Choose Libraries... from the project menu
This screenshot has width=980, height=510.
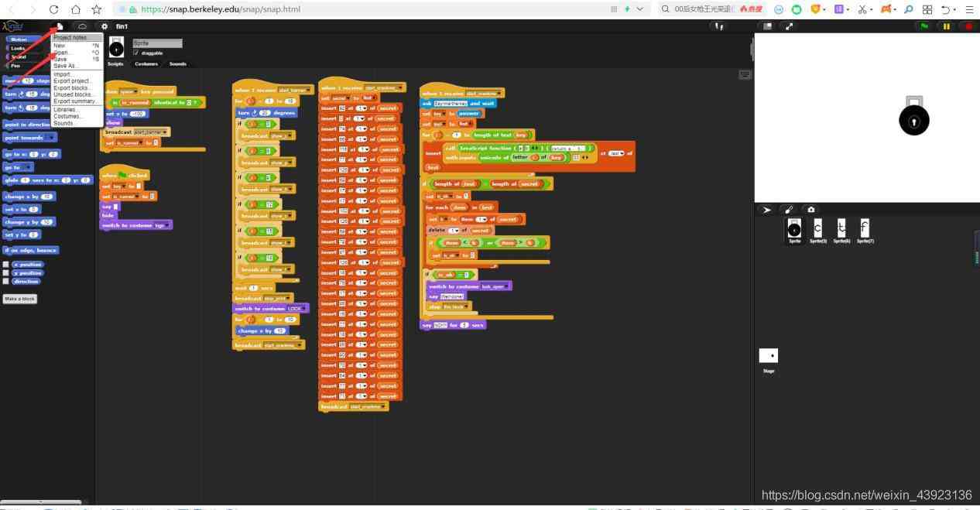pyautogui.click(x=65, y=109)
